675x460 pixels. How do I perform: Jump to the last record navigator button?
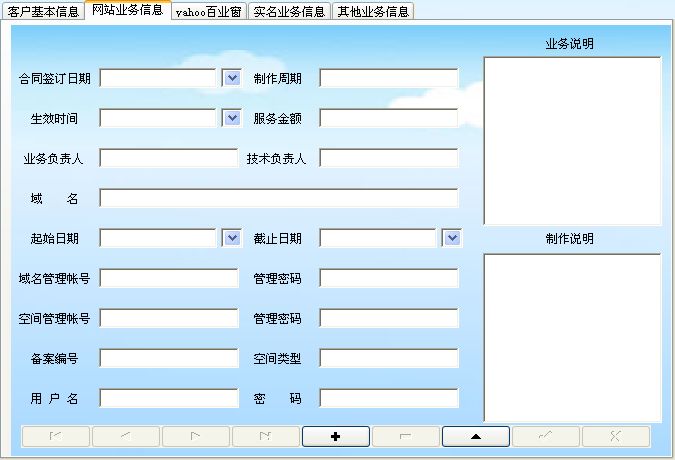click(x=266, y=436)
